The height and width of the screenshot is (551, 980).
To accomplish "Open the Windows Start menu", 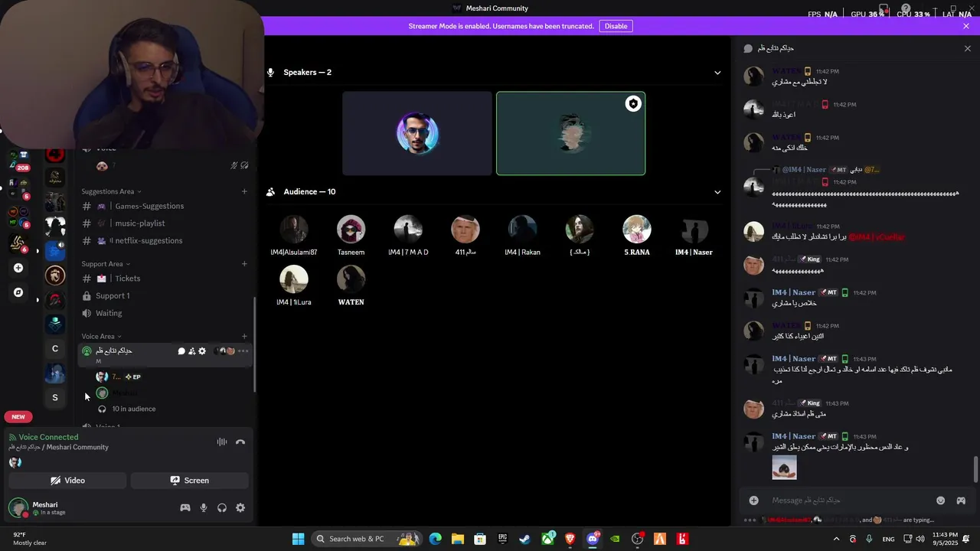I will click(298, 539).
